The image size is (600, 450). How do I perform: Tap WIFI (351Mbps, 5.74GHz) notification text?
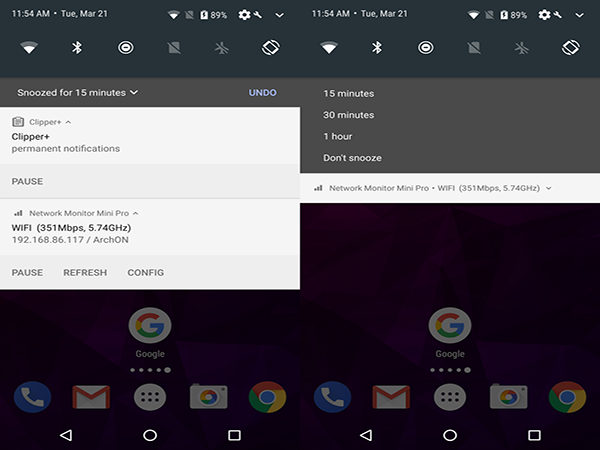point(71,228)
